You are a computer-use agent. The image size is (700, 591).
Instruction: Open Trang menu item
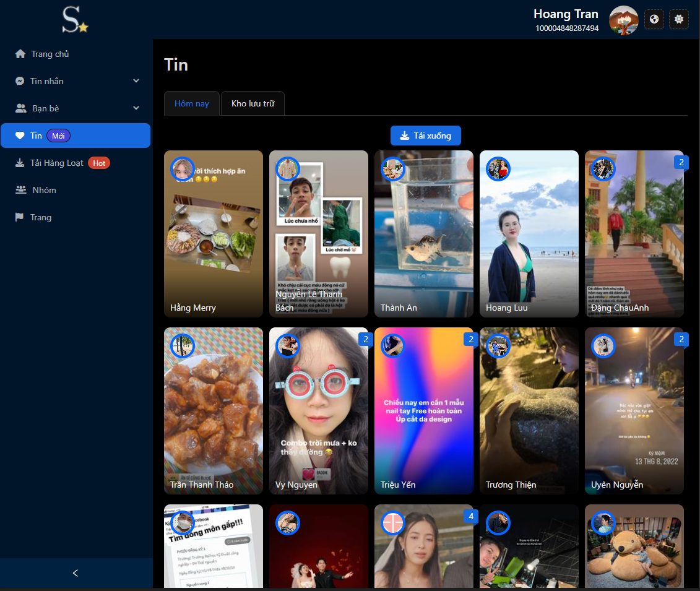[76, 217]
